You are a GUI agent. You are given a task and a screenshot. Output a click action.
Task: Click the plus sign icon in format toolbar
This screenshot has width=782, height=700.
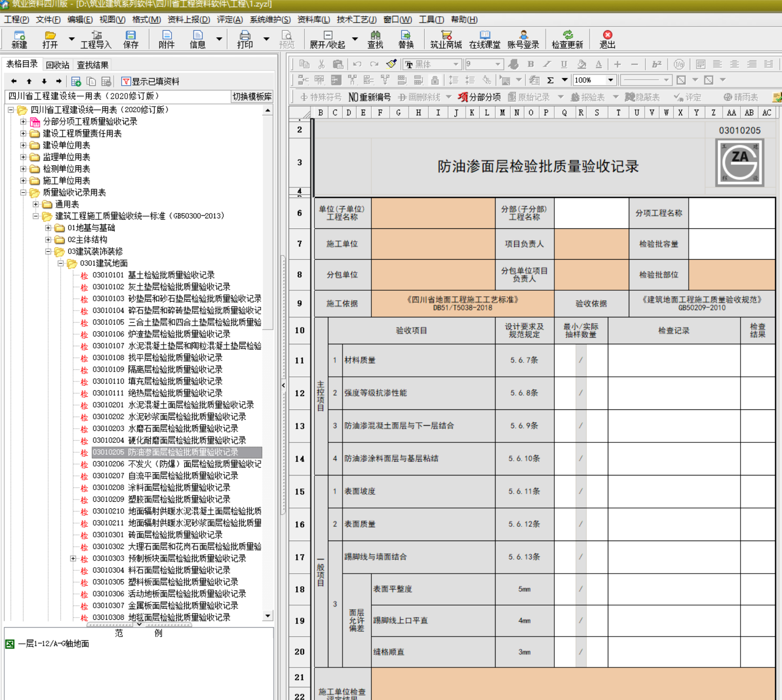pos(617,64)
